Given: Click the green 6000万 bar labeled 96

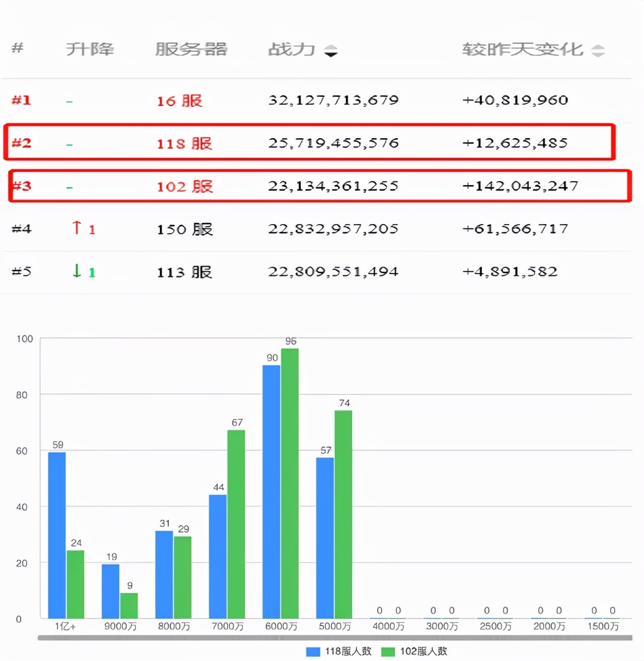Looking at the screenshot, I should click(290, 484).
